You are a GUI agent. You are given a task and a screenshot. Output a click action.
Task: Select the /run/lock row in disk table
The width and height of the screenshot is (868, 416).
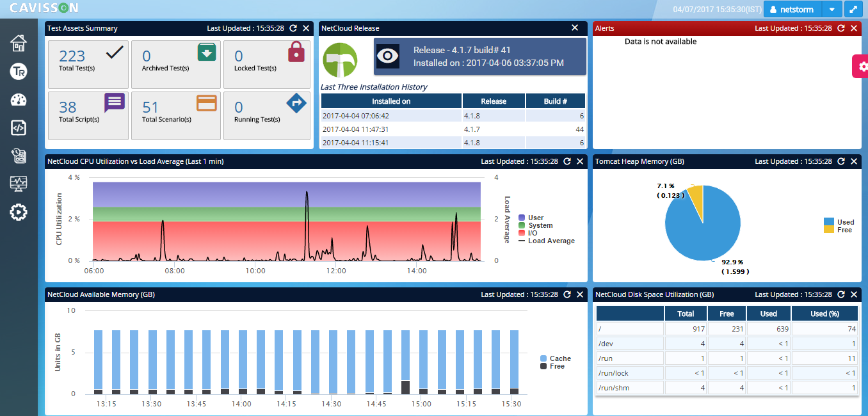pyautogui.click(x=727, y=373)
